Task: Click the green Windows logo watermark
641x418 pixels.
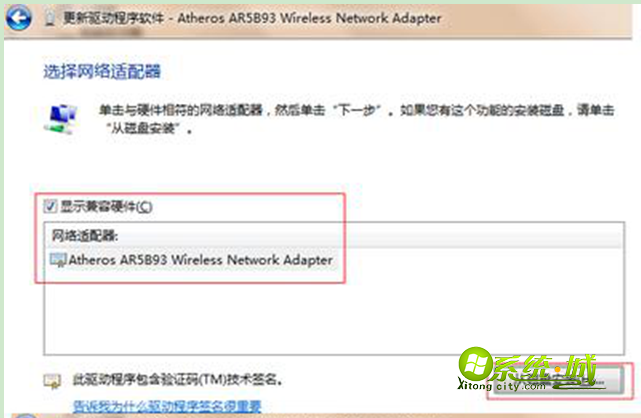Action: pos(476,364)
